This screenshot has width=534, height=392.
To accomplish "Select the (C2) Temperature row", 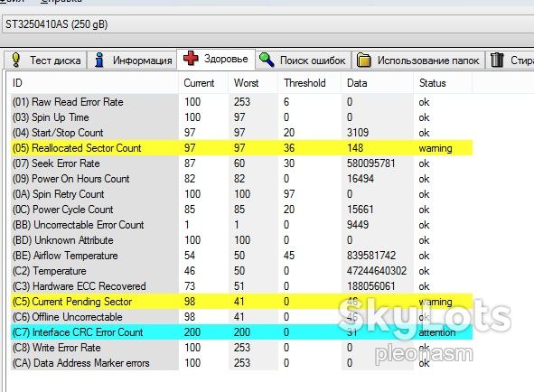I will (x=242, y=271).
